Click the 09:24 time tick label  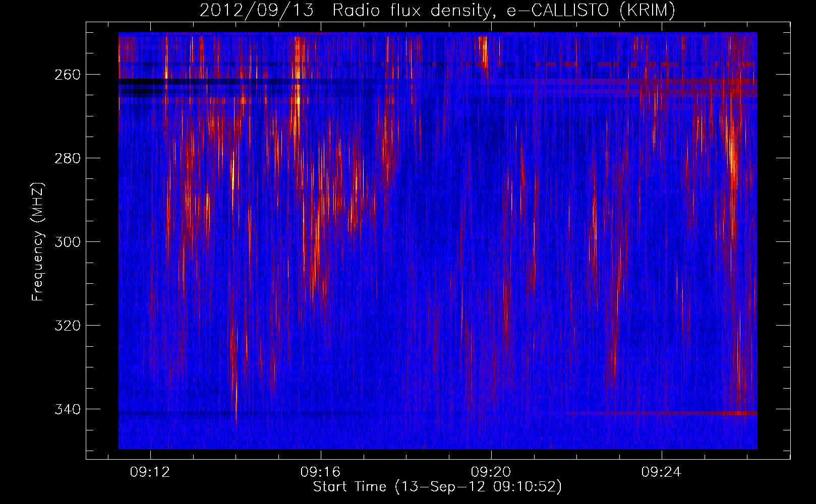pyautogui.click(x=662, y=472)
